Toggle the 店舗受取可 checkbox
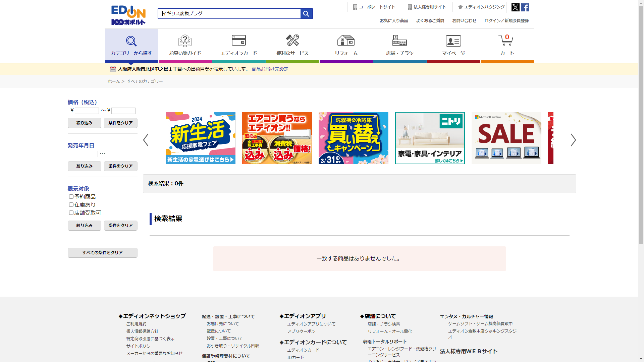The height and width of the screenshot is (362, 644). point(71,213)
